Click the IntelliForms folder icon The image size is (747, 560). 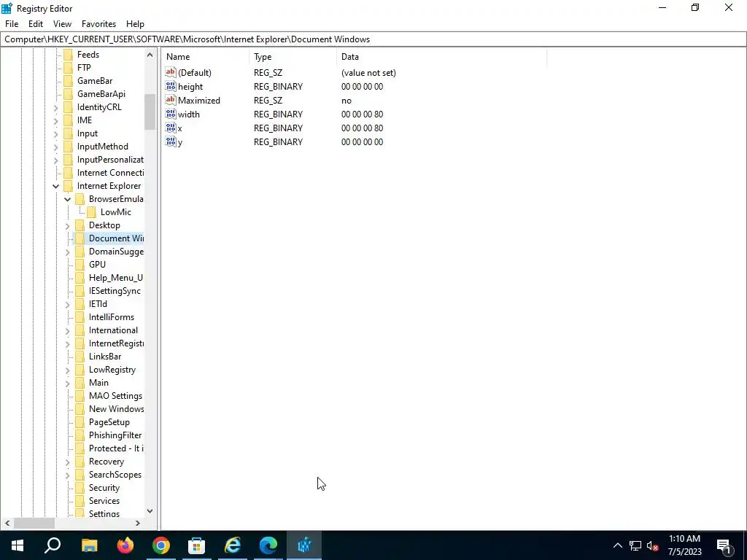pos(80,316)
